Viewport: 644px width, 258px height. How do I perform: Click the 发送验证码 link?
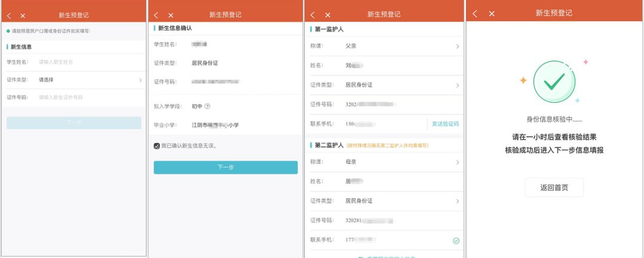(x=445, y=124)
